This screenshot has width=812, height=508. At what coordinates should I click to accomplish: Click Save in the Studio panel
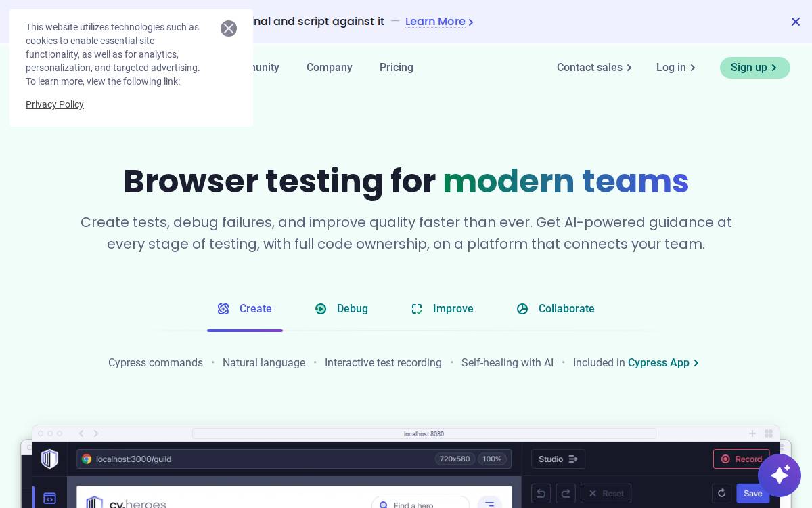point(753,494)
